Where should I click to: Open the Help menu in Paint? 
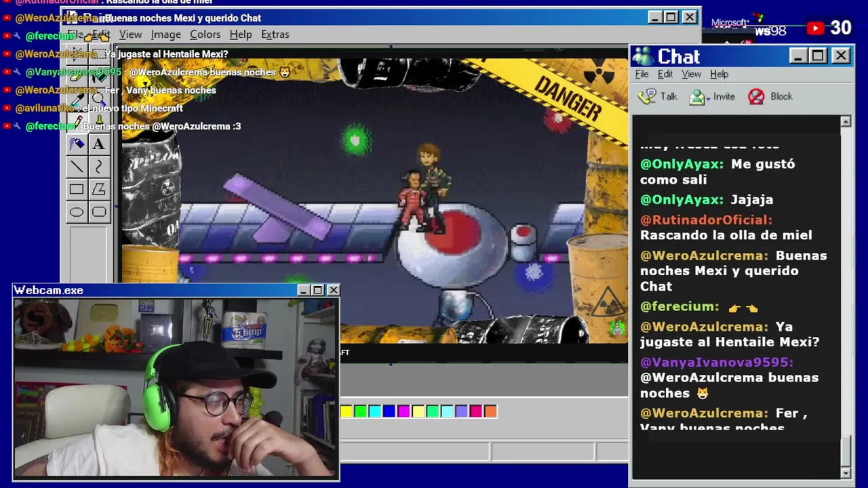(x=240, y=35)
